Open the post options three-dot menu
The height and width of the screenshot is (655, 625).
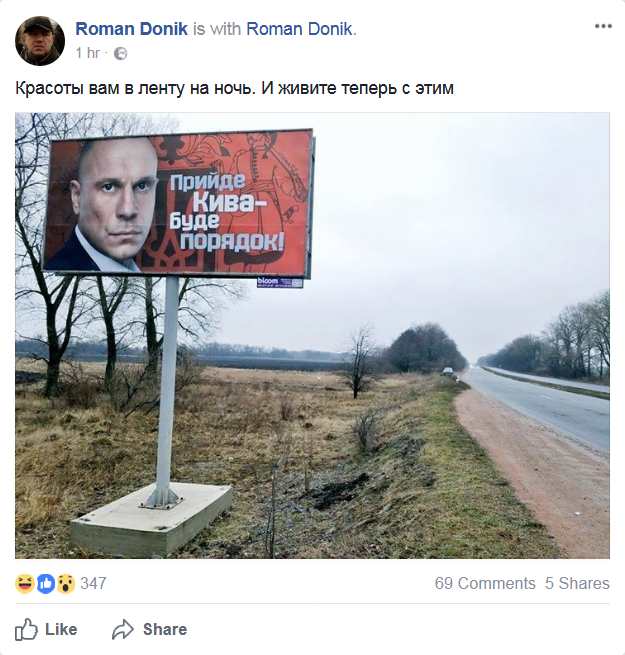pos(603,26)
